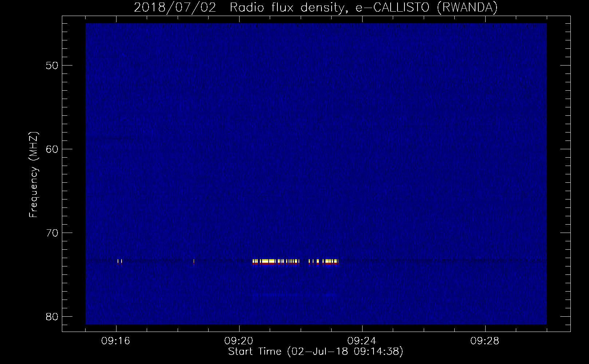This screenshot has width=589, height=364.
Task: Click the Frequency (MHZ) axis label
Action: [33, 175]
